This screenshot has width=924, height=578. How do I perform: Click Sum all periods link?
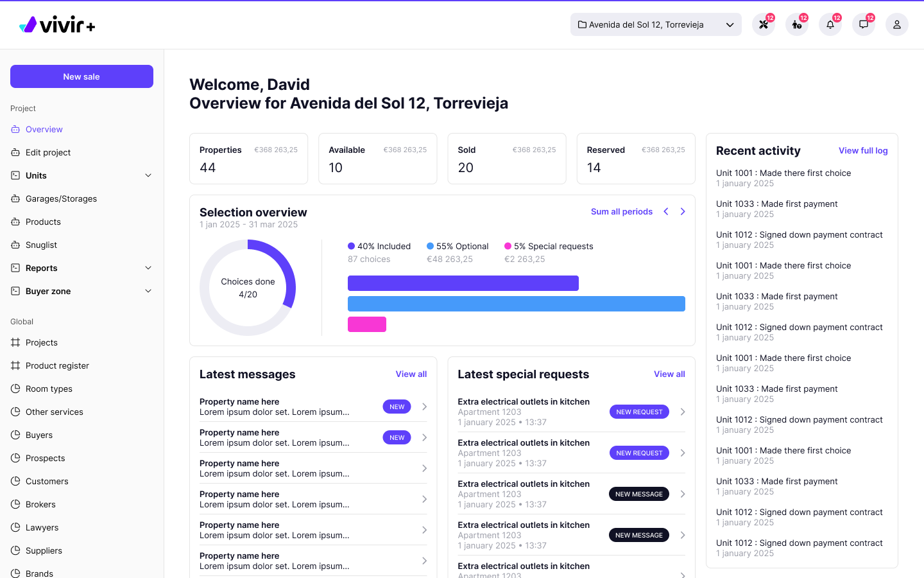pyautogui.click(x=621, y=211)
